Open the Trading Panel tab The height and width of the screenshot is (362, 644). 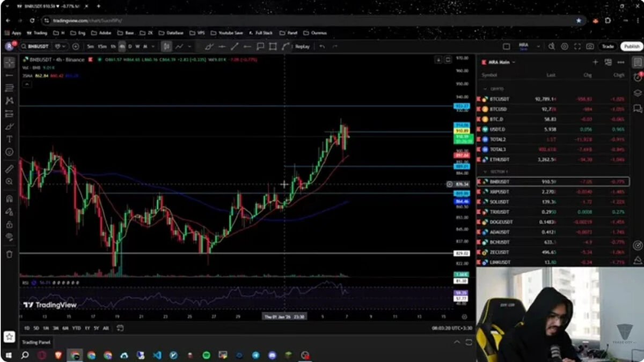(x=36, y=342)
